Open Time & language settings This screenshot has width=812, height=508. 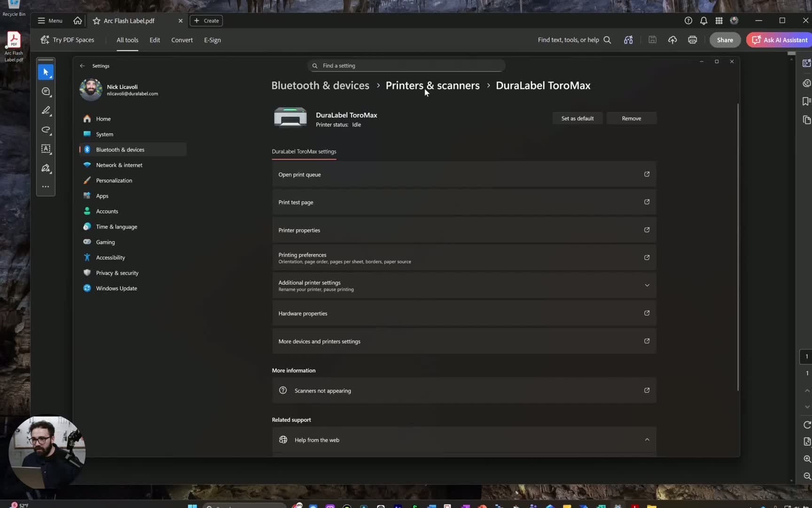pos(133,227)
